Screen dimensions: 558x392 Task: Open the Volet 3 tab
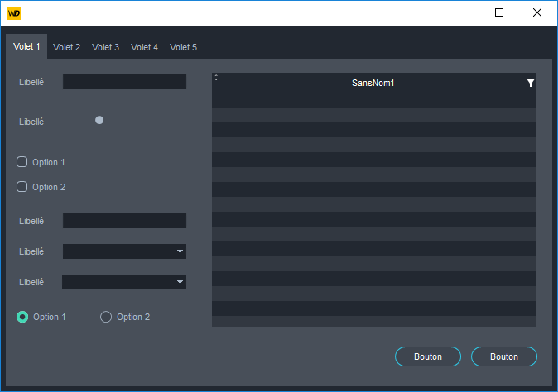click(105, 47)
